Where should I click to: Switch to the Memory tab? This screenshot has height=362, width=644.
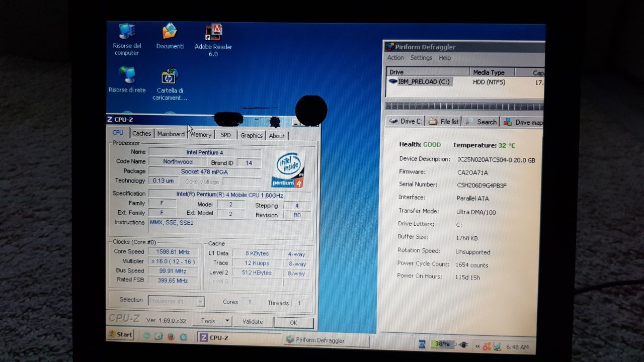[x=201, y=135]
